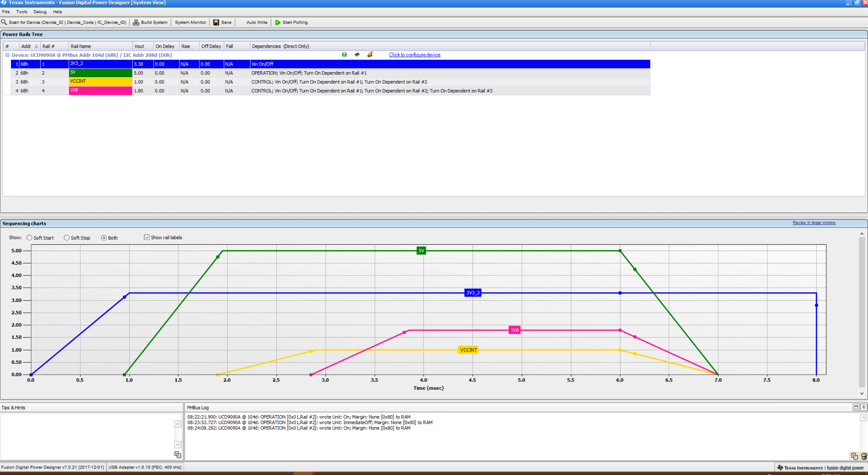Uncheck Show rail labels checkbox
This screenshot has height=475, width=868.
point(147,237)
